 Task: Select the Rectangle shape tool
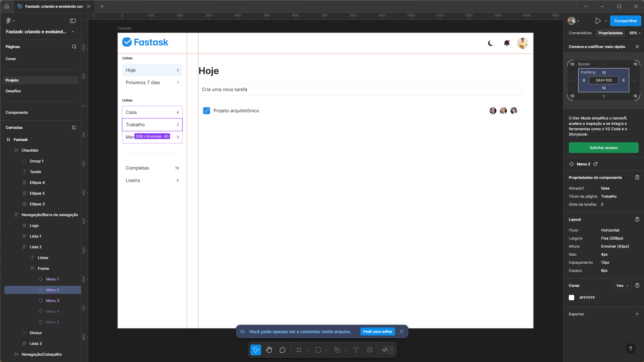click(318, 350)
